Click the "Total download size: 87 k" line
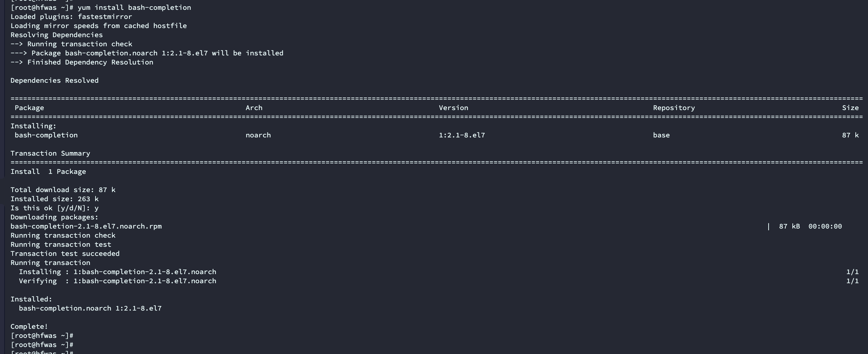The height and width of the screenshot is (354, 868). tap(63, 190)
